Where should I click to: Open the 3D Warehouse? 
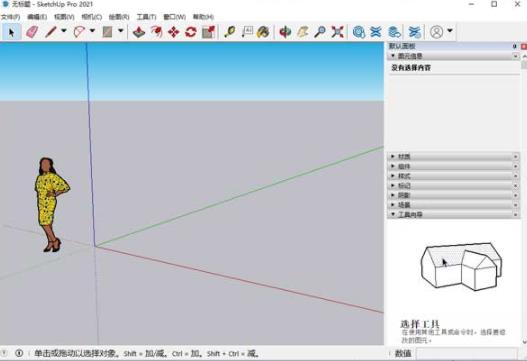pos(359,32)
